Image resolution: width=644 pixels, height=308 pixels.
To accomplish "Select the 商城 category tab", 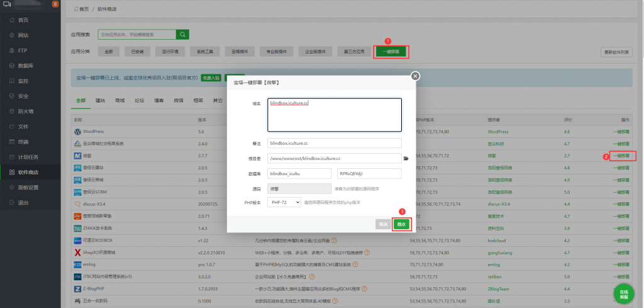I will (120, 100).
